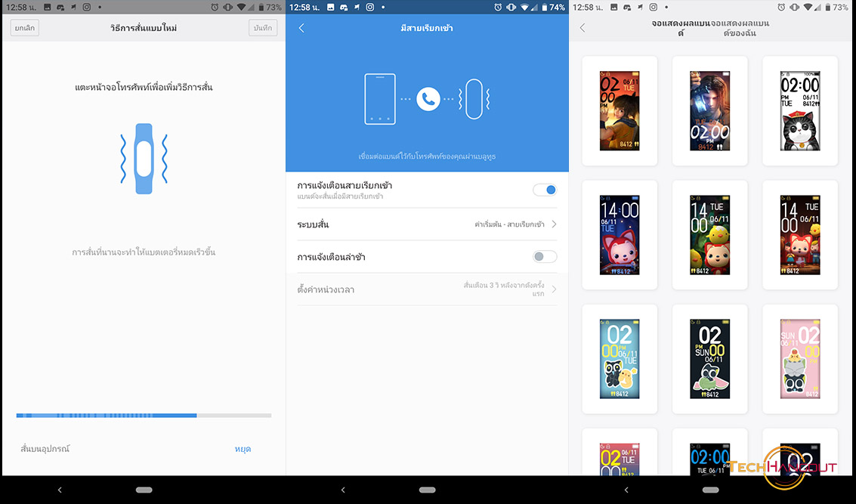Tap the ยกเลิก cancel button
The width and height of the screenshot is (856, 504).
[x=25, y=28]
